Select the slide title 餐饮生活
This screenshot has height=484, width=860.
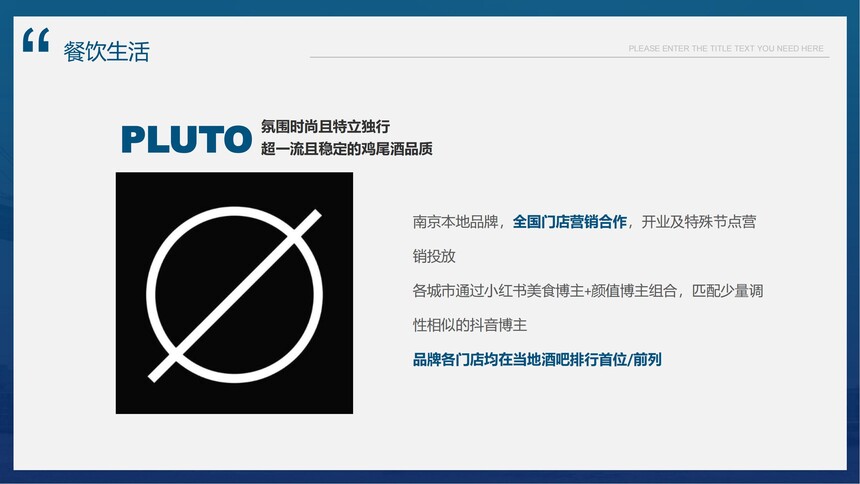(x=106, y=52)
